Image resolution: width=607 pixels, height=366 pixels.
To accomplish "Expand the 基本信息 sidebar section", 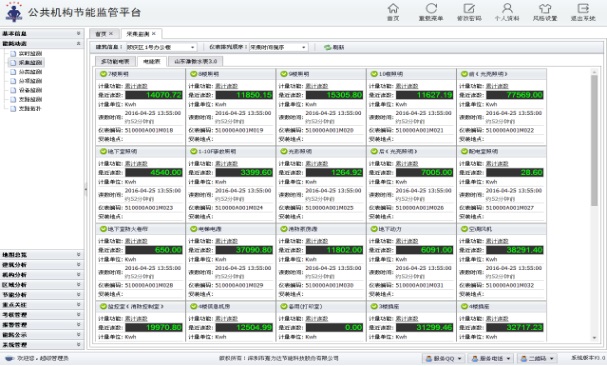I will pos(41,34).
